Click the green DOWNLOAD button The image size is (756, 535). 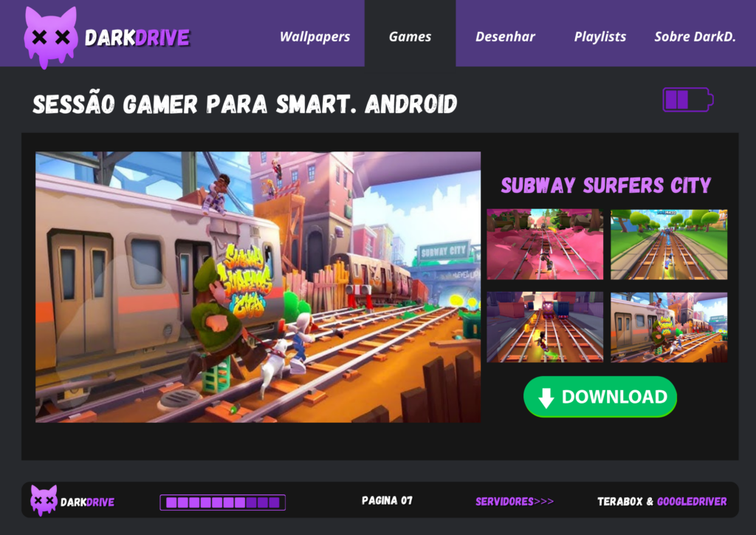[600, 397]
